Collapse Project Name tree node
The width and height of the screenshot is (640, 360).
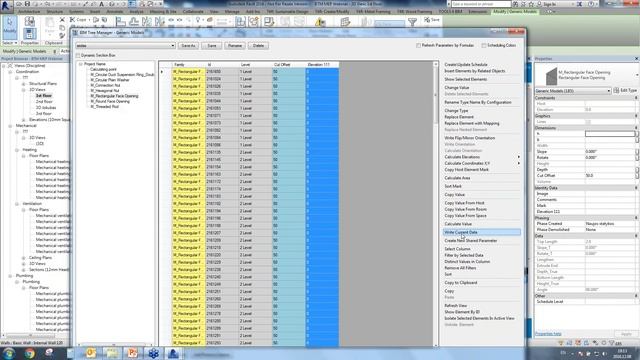(x=81, y=64)
